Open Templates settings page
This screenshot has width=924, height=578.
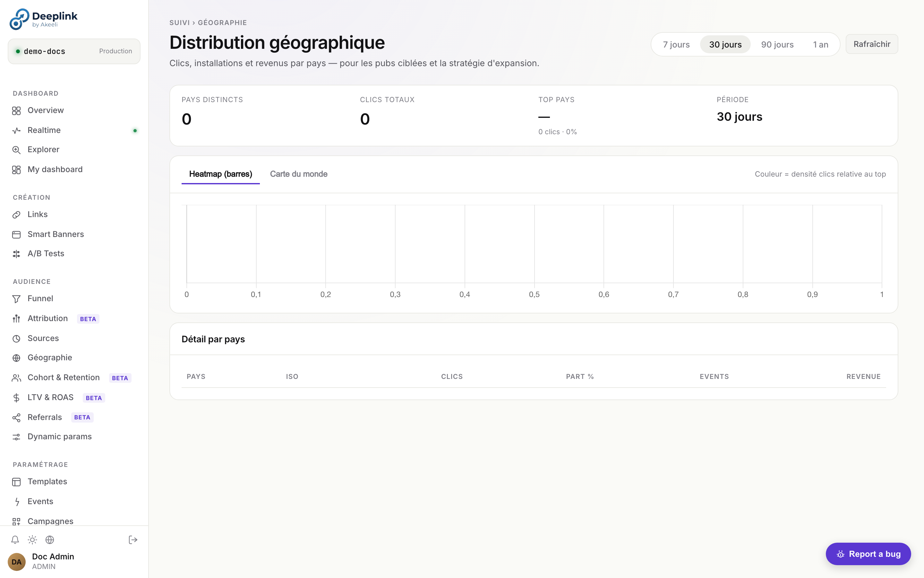74,482
